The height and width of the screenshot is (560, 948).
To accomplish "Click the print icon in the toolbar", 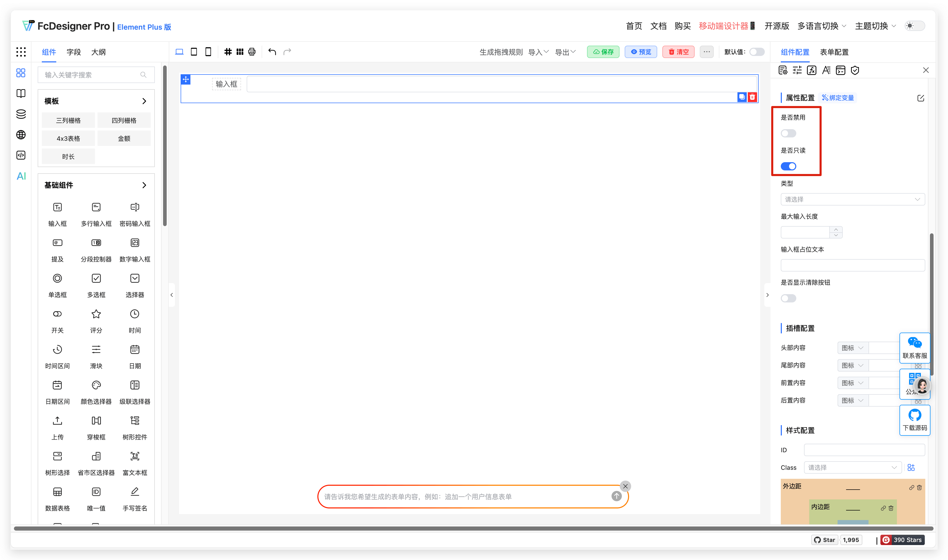I will click(251, 51).
